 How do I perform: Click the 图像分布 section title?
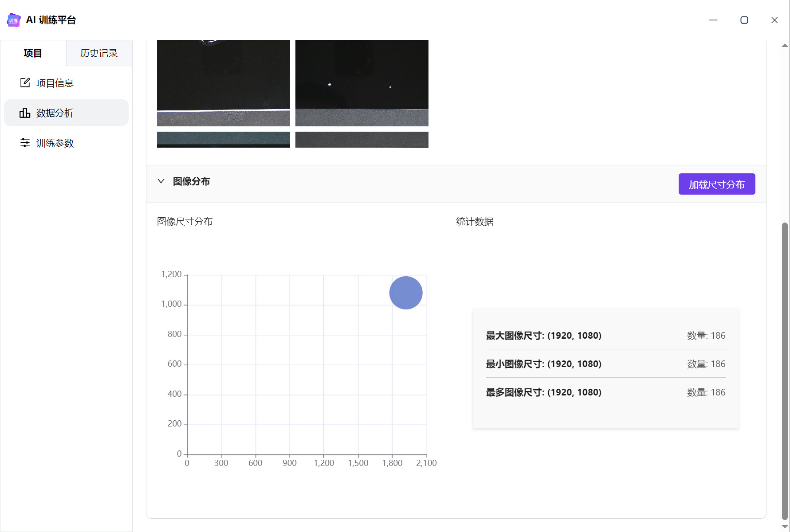click(192, 181)
